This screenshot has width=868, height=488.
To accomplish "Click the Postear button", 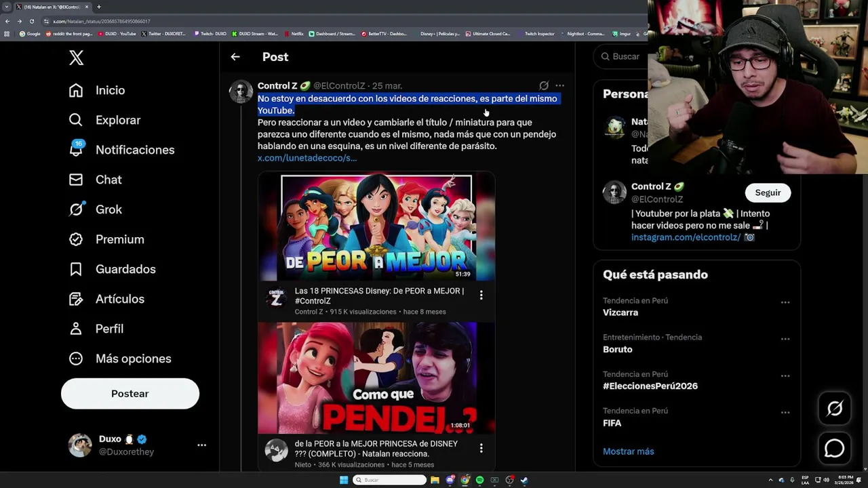I will (130, 394).
